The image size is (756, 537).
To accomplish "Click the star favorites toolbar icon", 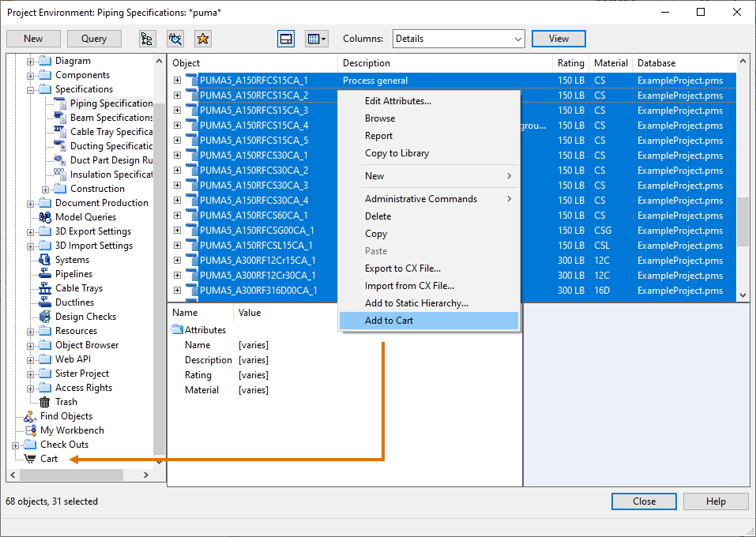I will tap(202, 39).
